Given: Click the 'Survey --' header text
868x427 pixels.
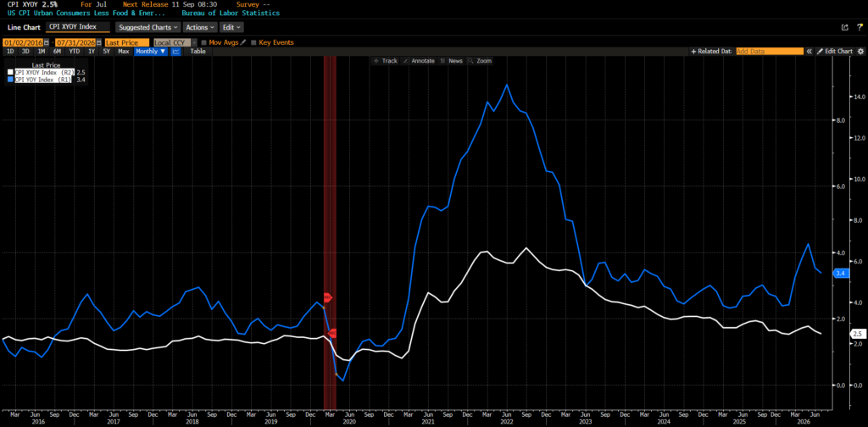Looking at the screenshot, I should click(254, 4).
